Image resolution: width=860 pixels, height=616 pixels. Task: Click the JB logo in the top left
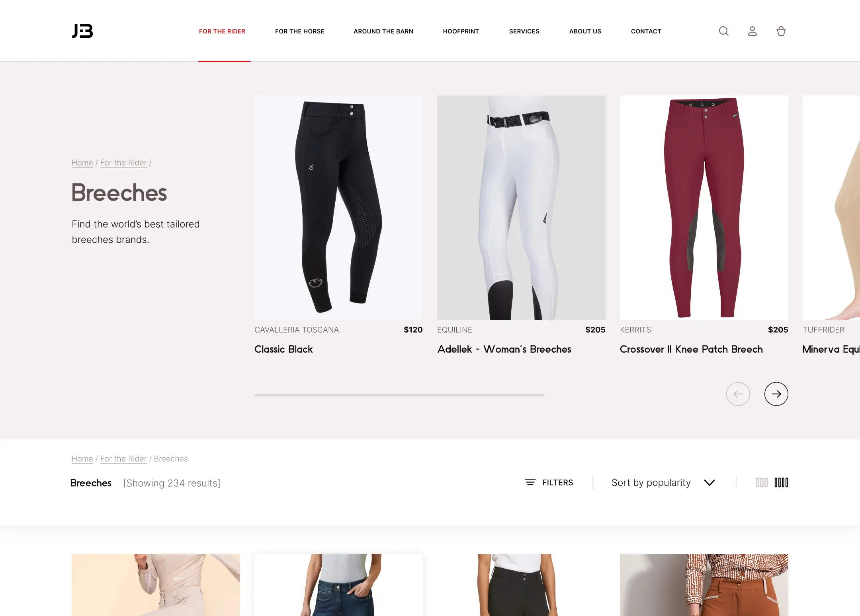[82, 31]
